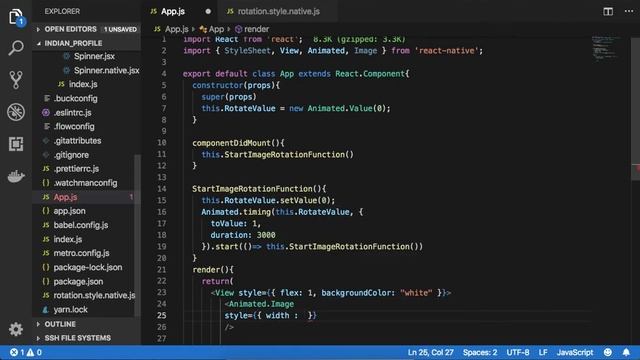
Task: Split the editor to the right
Action: [x=608, y=11]
